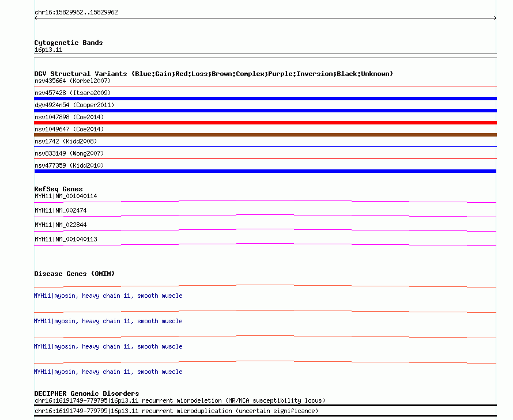Click the thin red line under nsv435664

click(265, 86)
